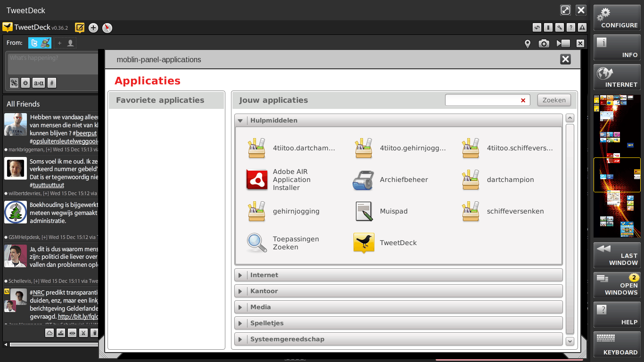This screenshot has height=362, width=644.
Task: Start the dartchampion app
Action: click(471, 180)
